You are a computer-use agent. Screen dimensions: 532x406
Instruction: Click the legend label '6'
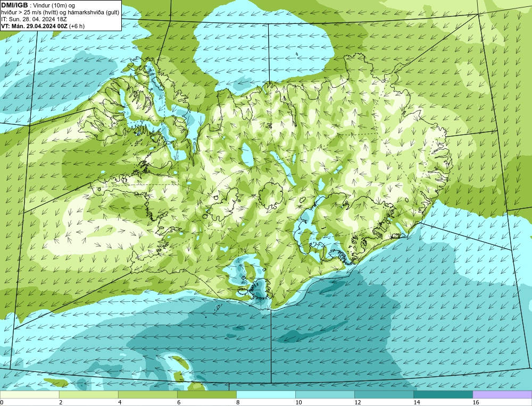[x=179, y=402]
